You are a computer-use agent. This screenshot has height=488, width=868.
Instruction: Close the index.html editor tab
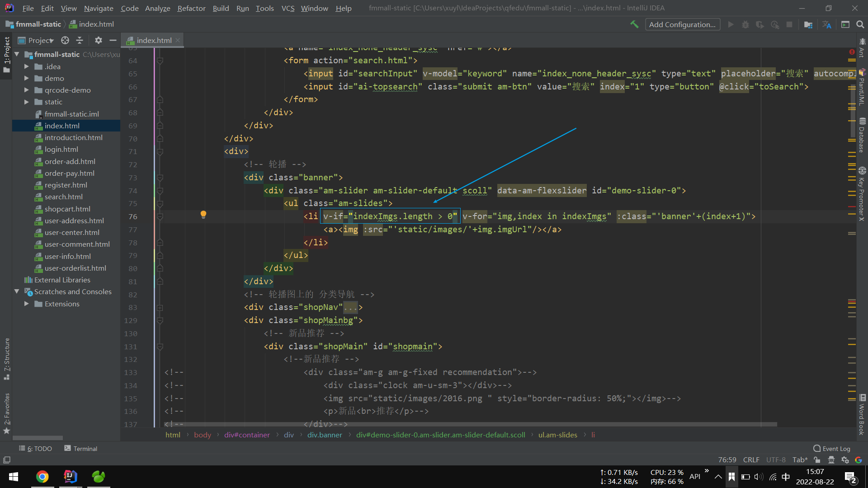[x=178, y=40]
